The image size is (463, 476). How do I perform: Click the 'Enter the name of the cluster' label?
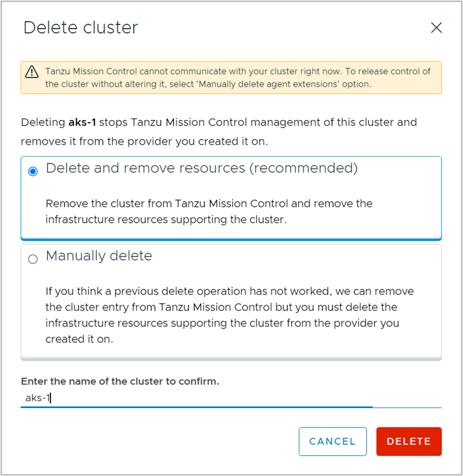pos(120,382)
